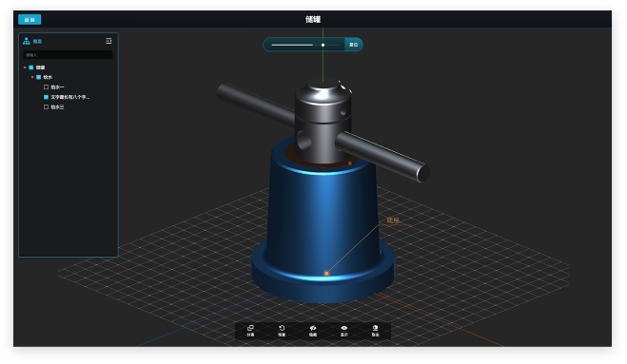Click the search input in the tree panel
Viewport: 627px width, 364px height.
[x=68, y=55]
